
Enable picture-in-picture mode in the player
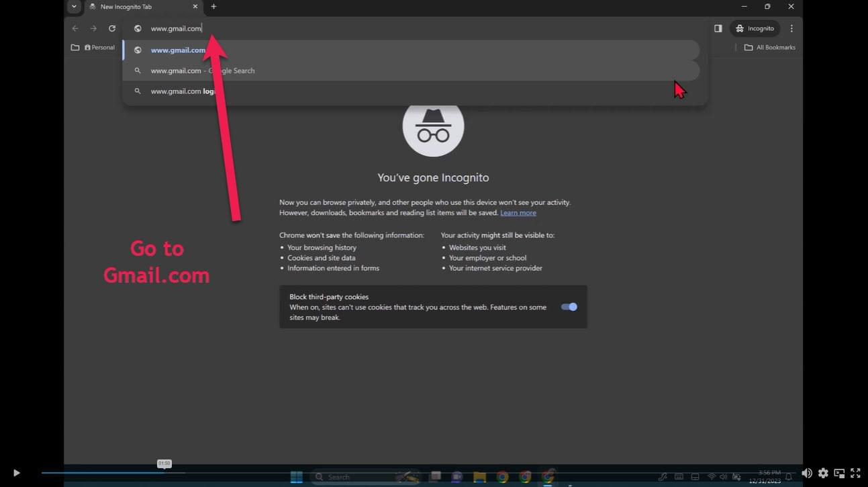839,473
